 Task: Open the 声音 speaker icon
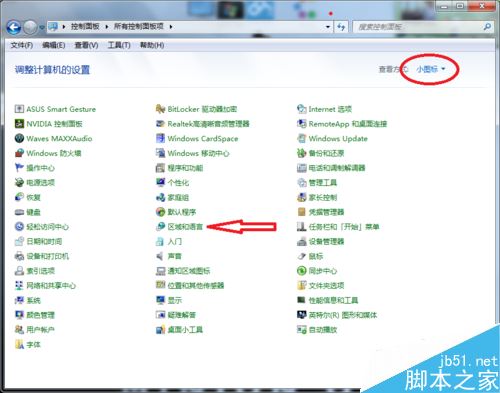click(x=160, y=256)
